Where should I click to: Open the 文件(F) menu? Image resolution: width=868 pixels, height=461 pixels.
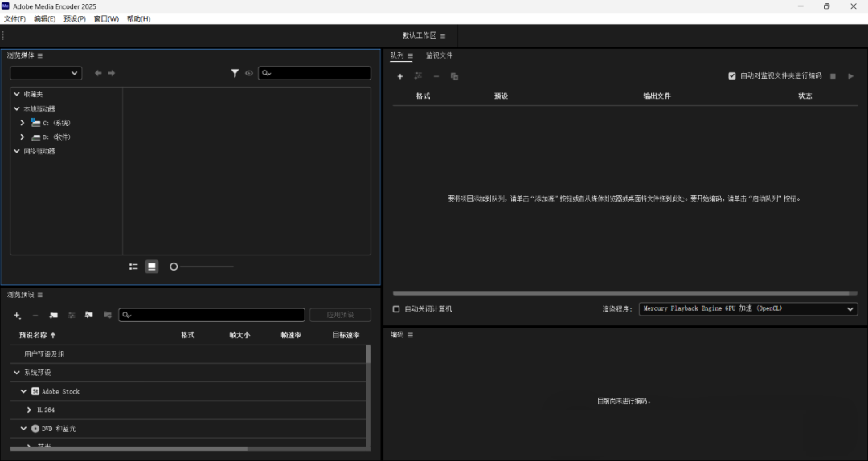14,18
